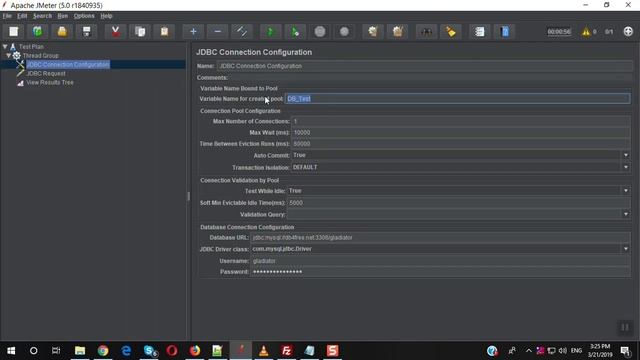Image resolution: width=640 pixels, height=360 pixels.
Task: Collapse all nodes with minus icon
Action: (x=218, y=31)
